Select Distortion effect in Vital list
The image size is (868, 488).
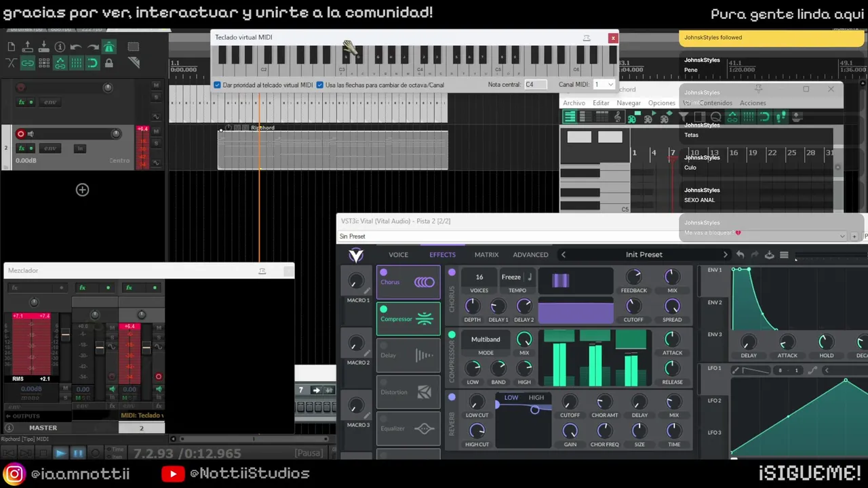click(408, 392)
